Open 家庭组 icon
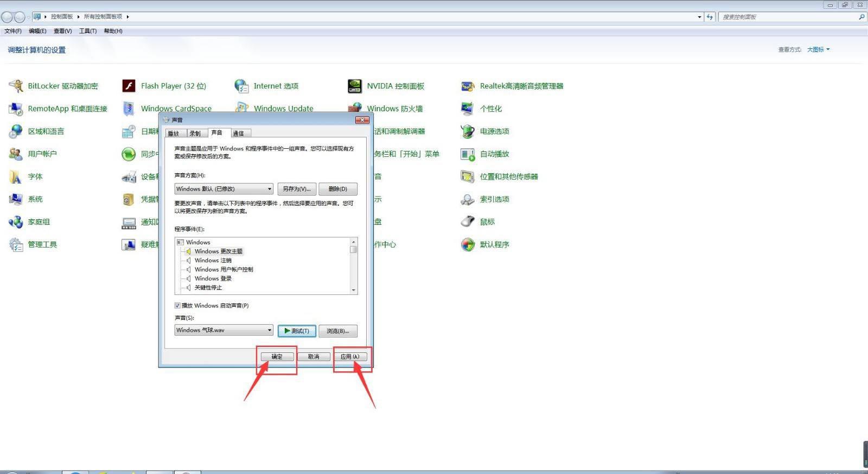Image resolution: width=868 pixels, height=474 pixels. tap(16, 222)
